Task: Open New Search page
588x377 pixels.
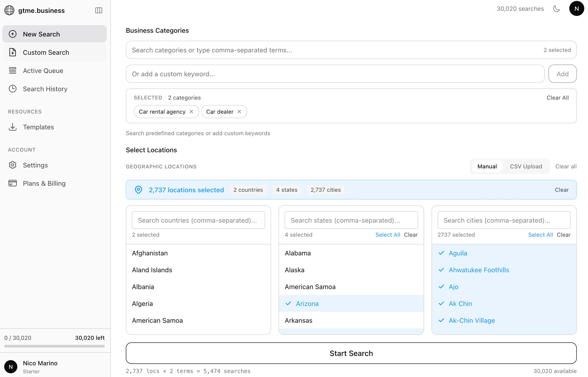Action: pos(54,34)
